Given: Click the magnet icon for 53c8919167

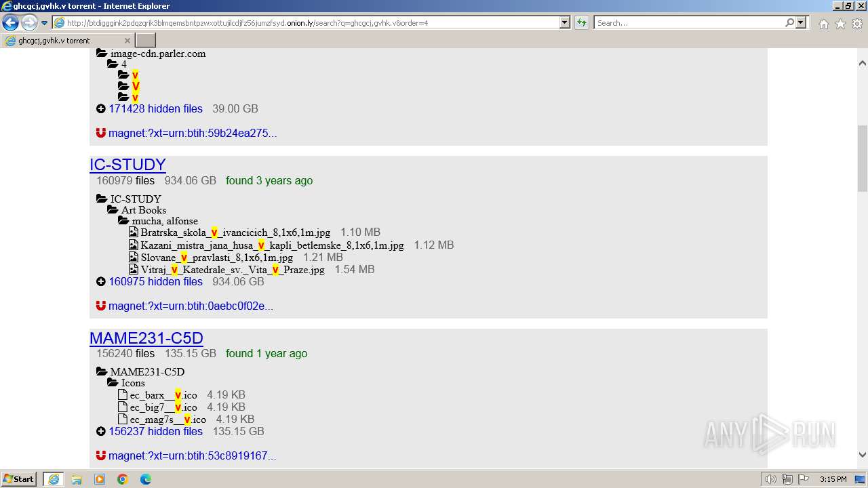Looking at the screenshot, I should pos(101,455).
